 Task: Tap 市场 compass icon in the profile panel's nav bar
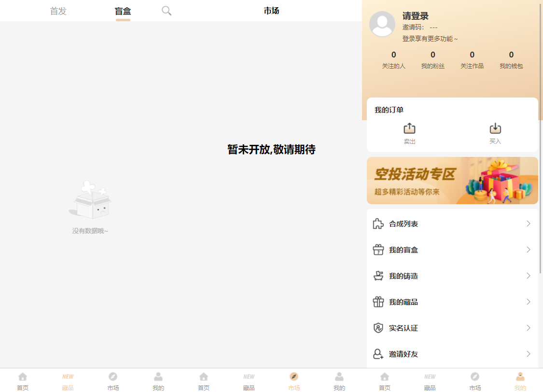pos(475,377)
